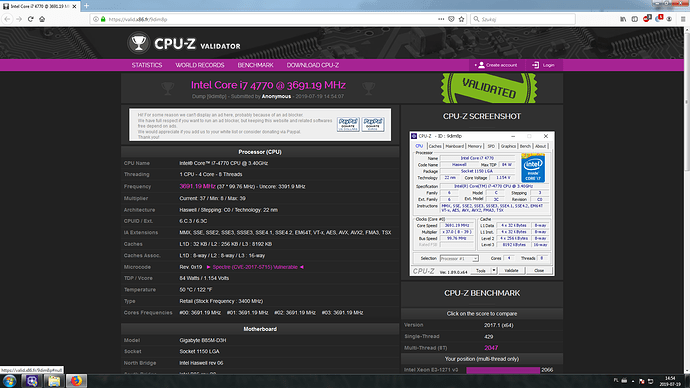Bookmark this page with the star icon

pyautogui.click(x=461, y=19)
